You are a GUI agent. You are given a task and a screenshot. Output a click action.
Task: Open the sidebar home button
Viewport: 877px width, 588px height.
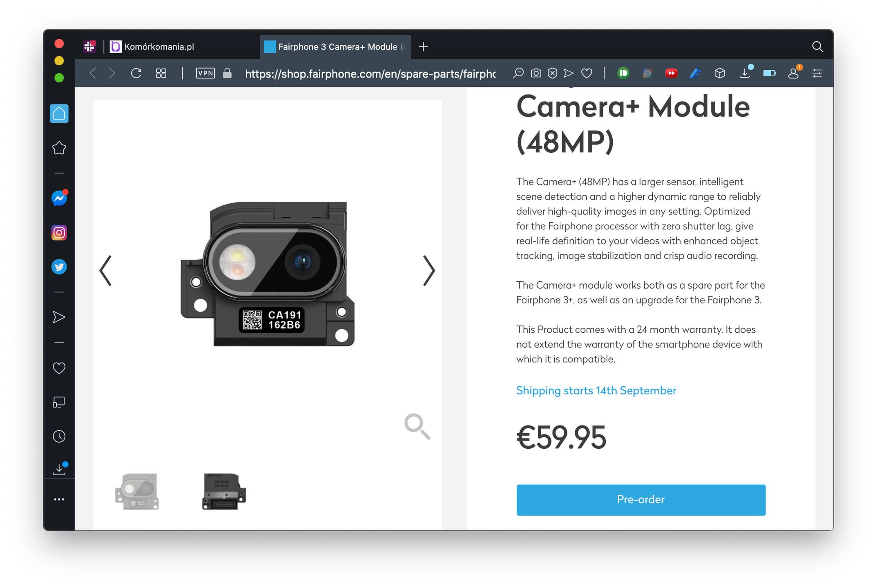coord(59,114)
